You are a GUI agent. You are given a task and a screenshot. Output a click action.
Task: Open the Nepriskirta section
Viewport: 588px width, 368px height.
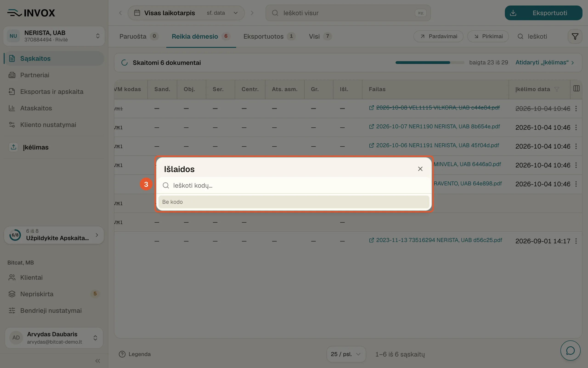[54, 294]
